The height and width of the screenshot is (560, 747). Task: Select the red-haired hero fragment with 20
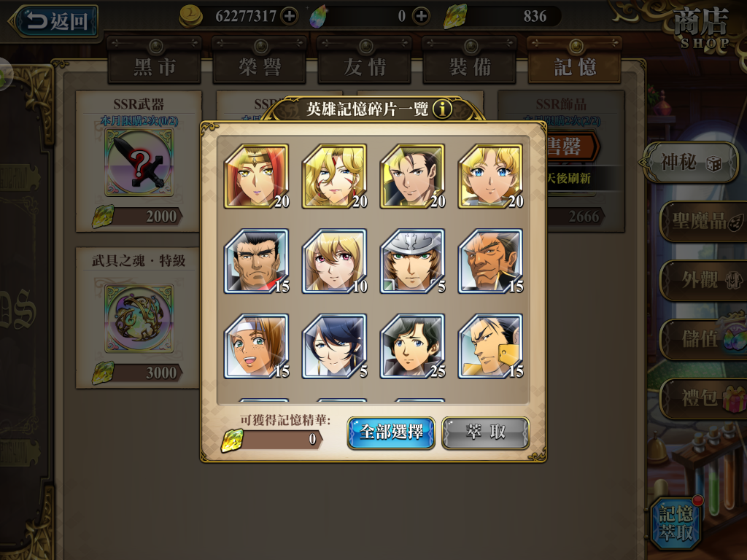tap(257, 176)
